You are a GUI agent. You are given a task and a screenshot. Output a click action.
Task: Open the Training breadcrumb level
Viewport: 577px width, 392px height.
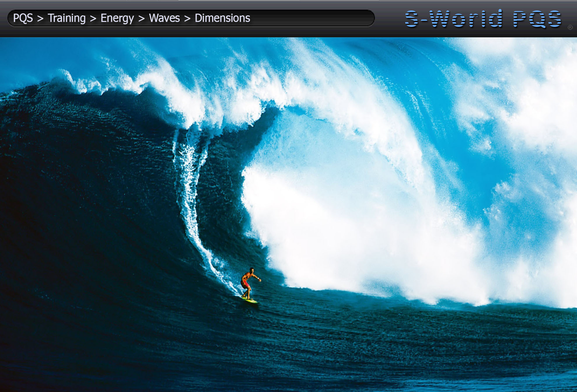click(x=67, y=18)
